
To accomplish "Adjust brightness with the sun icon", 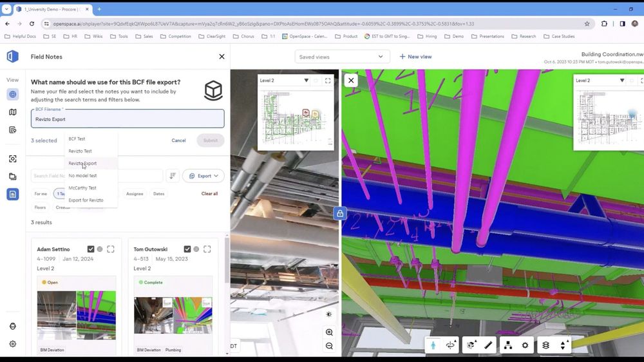I will coord(329,314).
